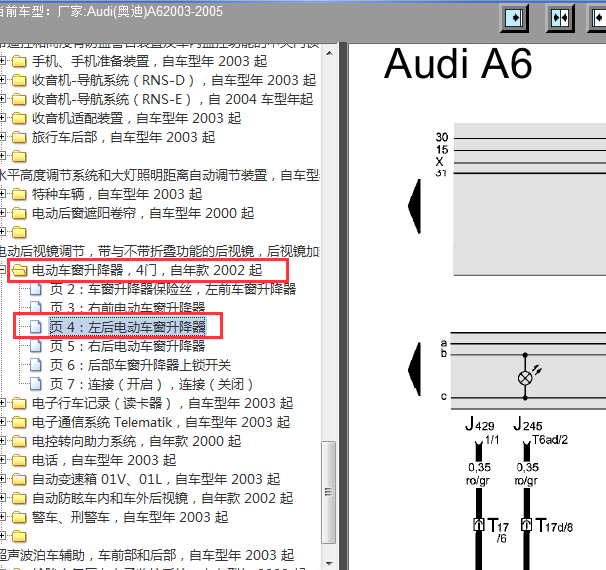Image resolution: width=606 pixels, height=570 pixels.
Task: Click folder icon of 收音机-导航系统 (RNS-D)
Action: tap(19, 80)
